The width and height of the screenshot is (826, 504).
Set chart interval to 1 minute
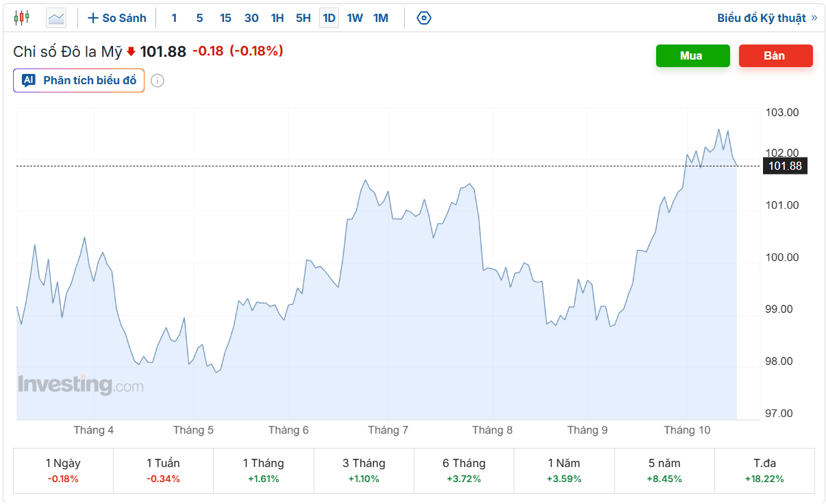174,18
